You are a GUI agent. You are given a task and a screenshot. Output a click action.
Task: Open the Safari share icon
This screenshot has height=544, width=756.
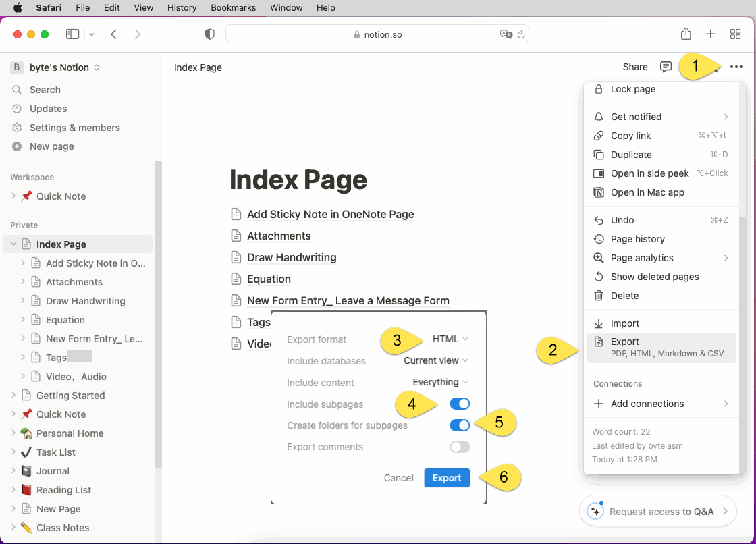pos(686,34)
